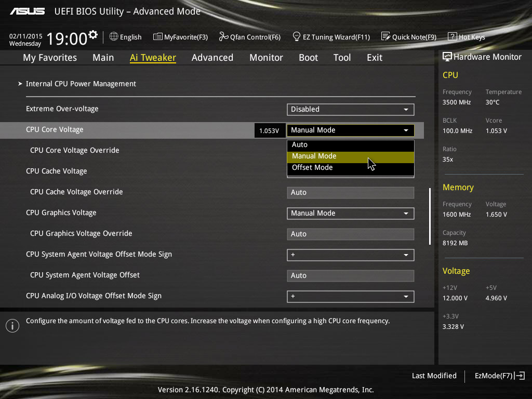Click the English language button

126,37
